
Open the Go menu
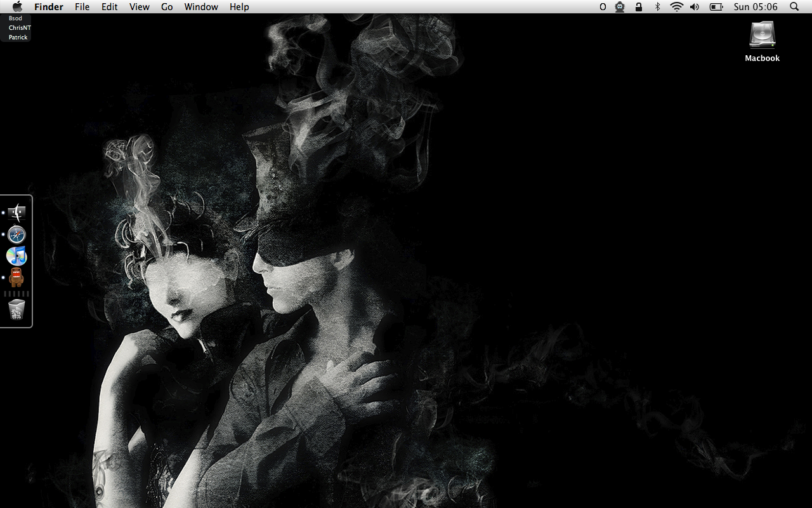[x=167, y=7]
